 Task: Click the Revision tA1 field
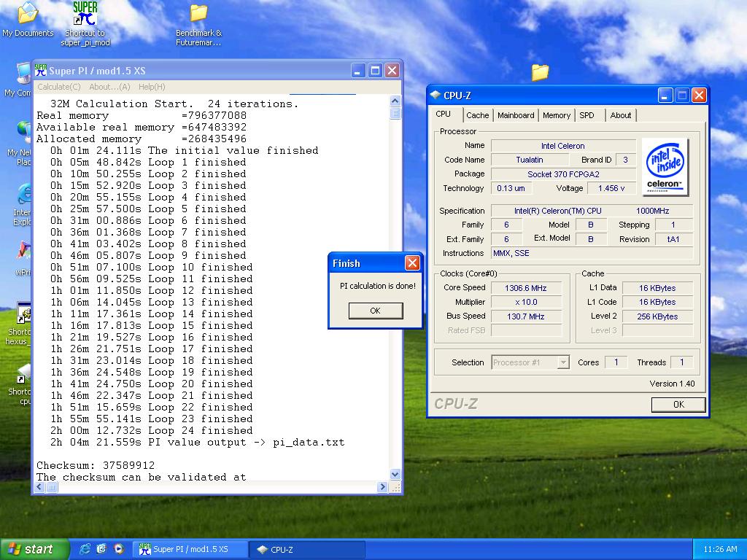pyautogui.click(x=673, y=239)
